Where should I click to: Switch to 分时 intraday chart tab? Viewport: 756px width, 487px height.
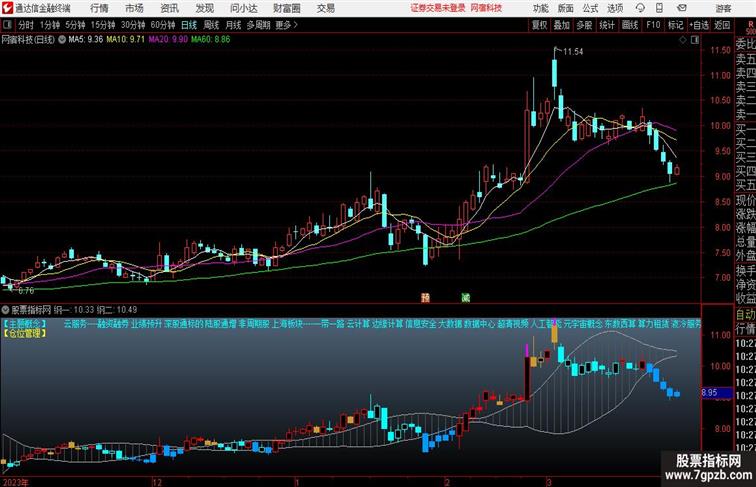tap(26, 25)
